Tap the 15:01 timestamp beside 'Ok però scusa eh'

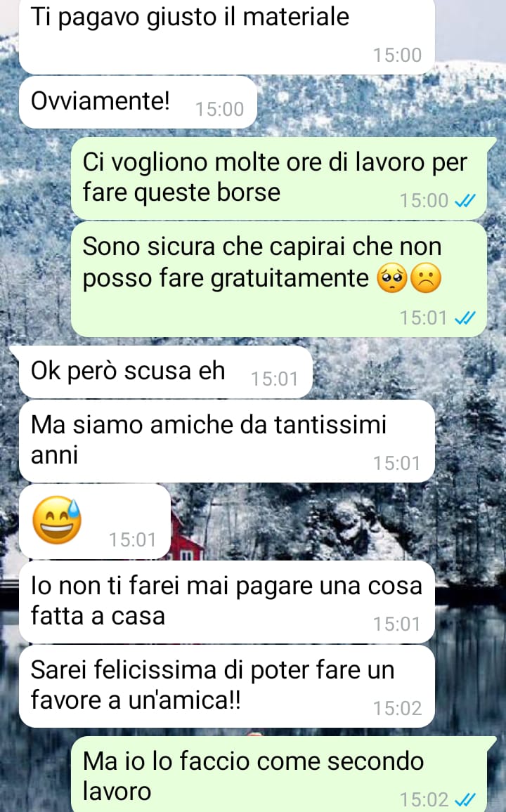[275, 379]
